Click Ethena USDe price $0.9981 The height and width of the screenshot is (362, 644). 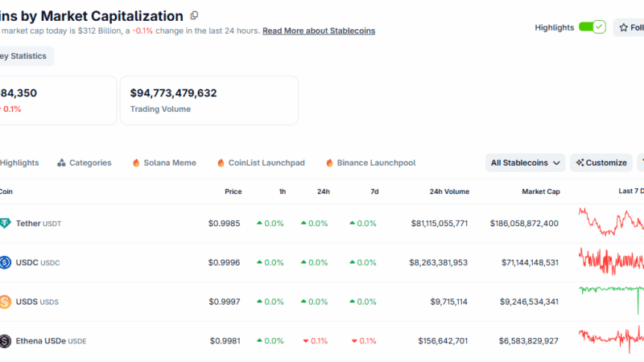225,341
